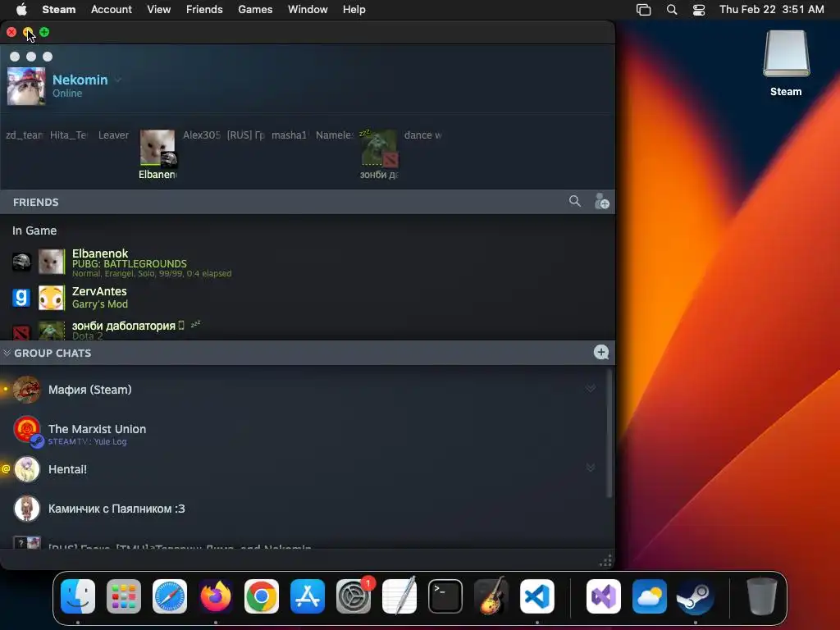Screen dimensions: 840x630
Task: Select zd_team in favorites row
Action: coord(24,135)
